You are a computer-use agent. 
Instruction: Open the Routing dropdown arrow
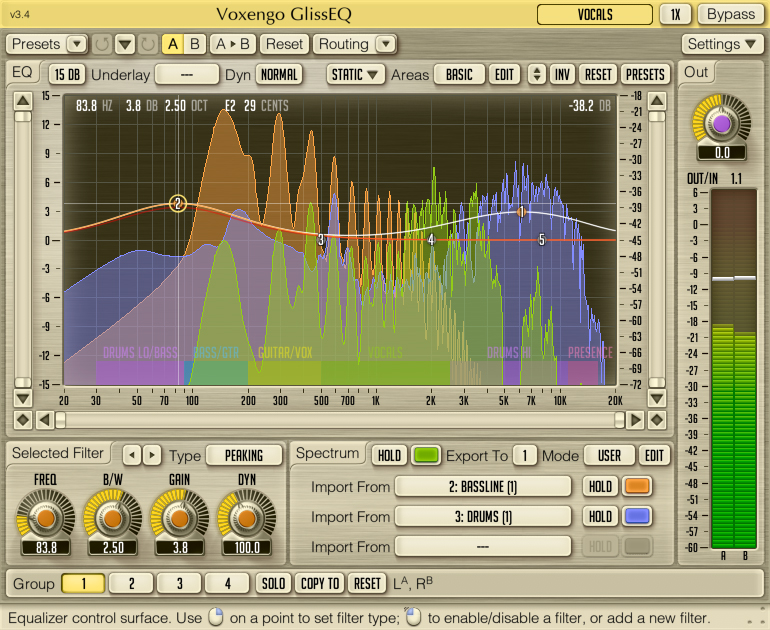pyautogui.click(x=386, y=44)
